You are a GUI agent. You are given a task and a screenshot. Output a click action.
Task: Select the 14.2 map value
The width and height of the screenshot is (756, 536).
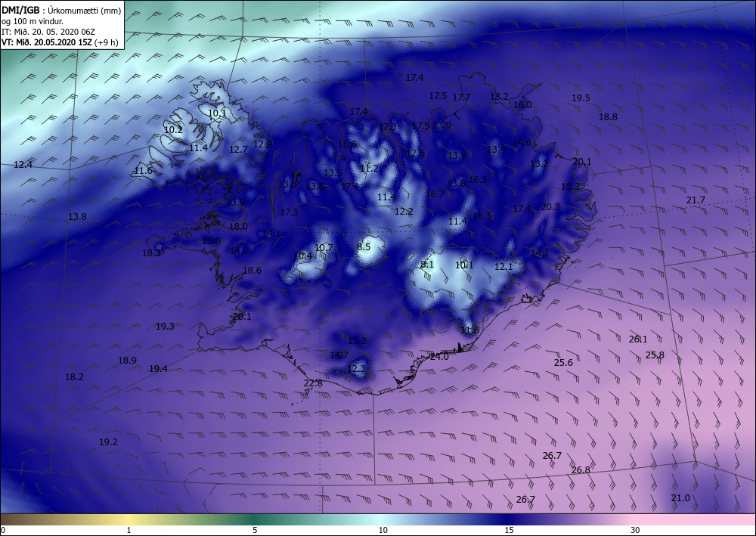coord(239,250)
